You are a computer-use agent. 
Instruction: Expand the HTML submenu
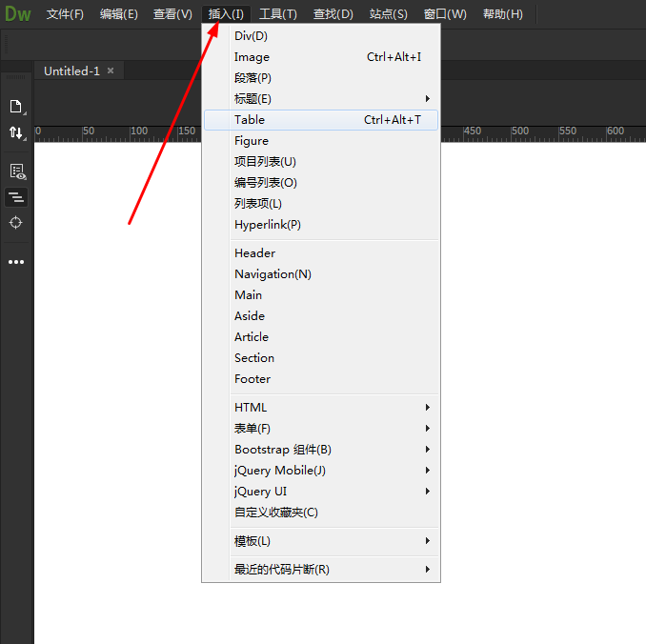[x=320, y=408]
